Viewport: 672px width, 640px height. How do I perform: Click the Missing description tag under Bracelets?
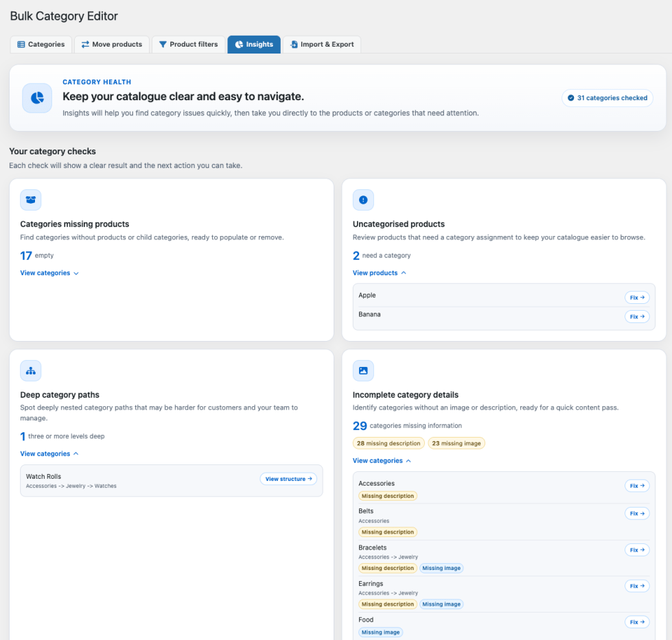(x=387, y=568)
